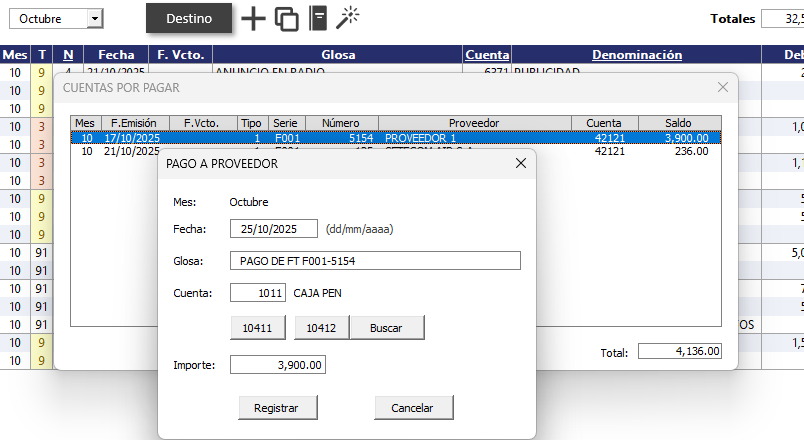
Task: Click the F.Vcto. column header in dialog
Action: click(x=202, y=123)
